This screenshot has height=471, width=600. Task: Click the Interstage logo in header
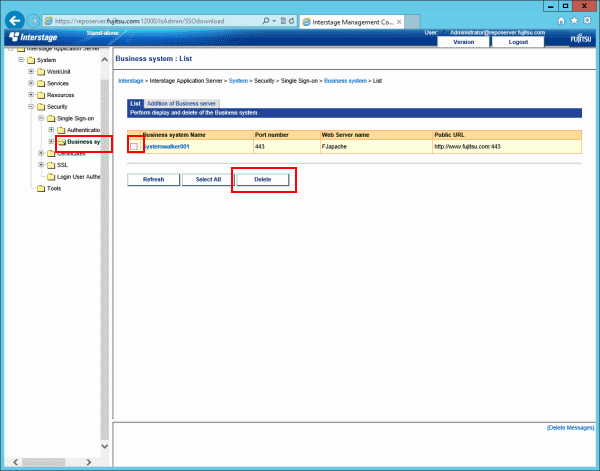click(33, 37)
